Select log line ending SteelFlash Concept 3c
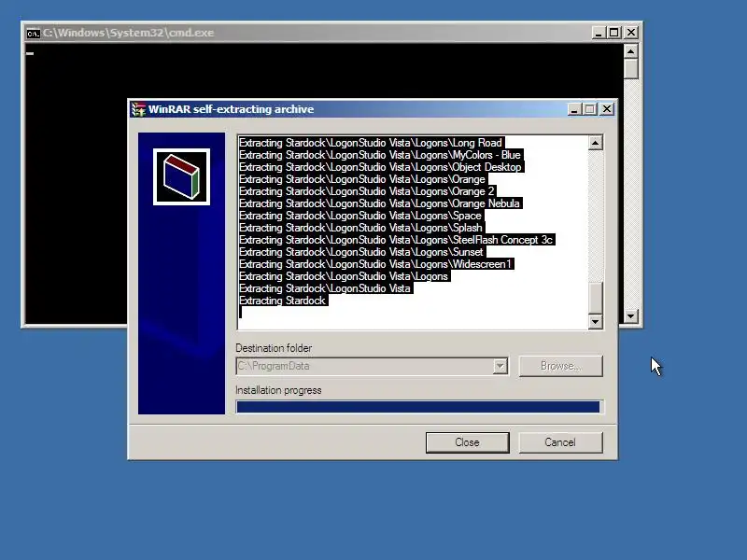The height and width of the screenshot is (560, 747). (x=397, y=240)
